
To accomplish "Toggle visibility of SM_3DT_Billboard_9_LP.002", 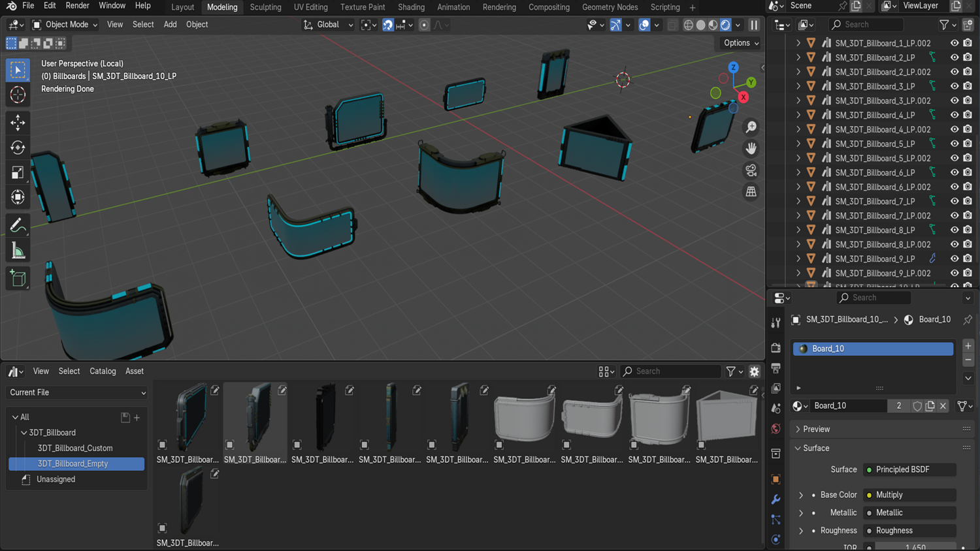I will point(955,273).
